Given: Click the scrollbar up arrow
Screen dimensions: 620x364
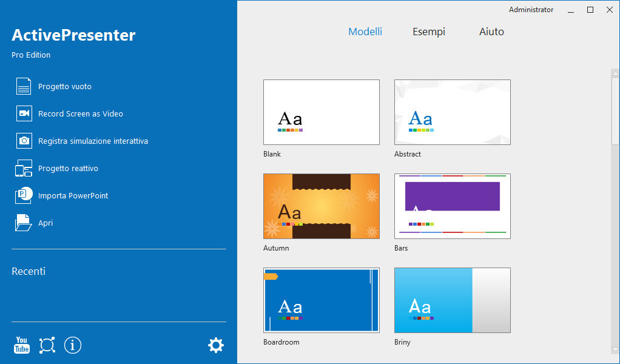Looking at the screenshot, I should [x=615, y=73].
